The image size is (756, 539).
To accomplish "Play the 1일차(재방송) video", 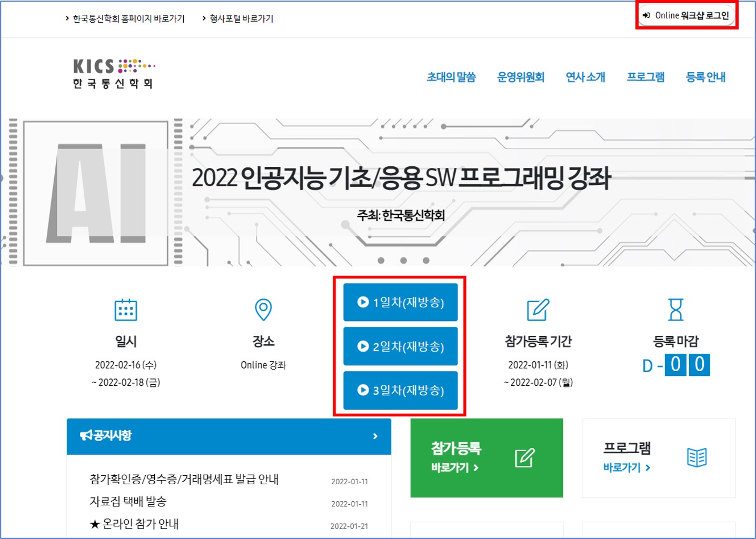I will point(401,302).
